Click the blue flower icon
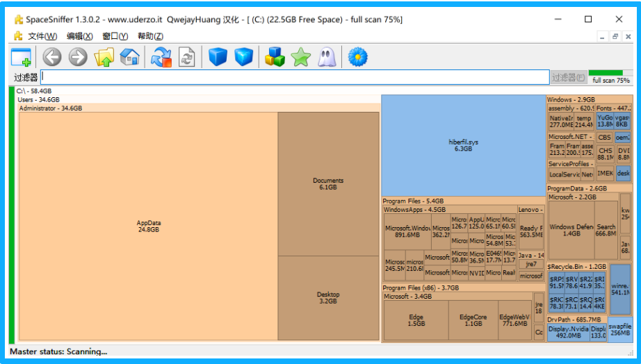 358,57
